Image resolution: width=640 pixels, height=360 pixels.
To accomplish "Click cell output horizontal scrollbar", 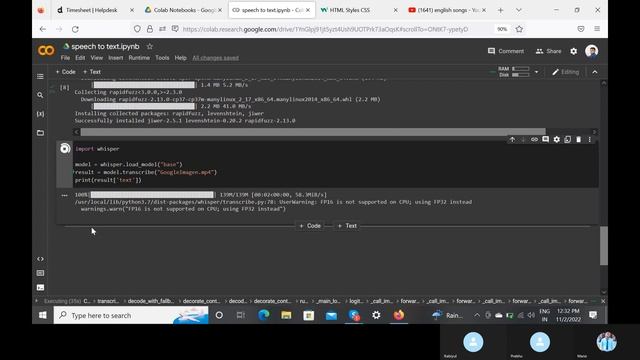I will click(x=313, y=132).
